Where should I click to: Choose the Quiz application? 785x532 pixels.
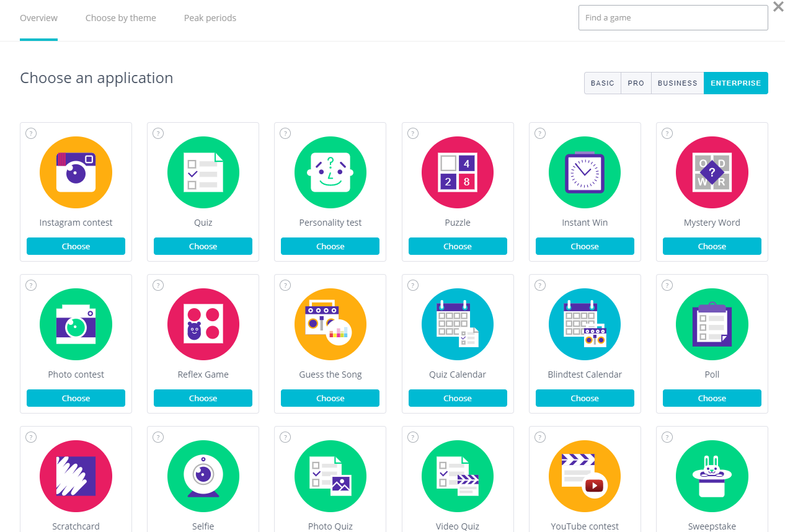pos(203,246)
